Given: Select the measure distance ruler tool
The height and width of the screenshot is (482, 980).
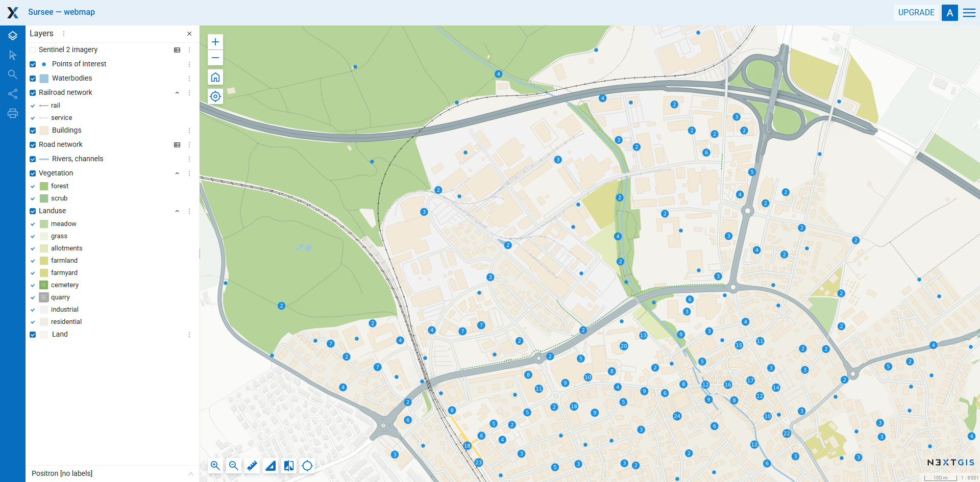Looking at the screenshot, I should tap(252, 466).
